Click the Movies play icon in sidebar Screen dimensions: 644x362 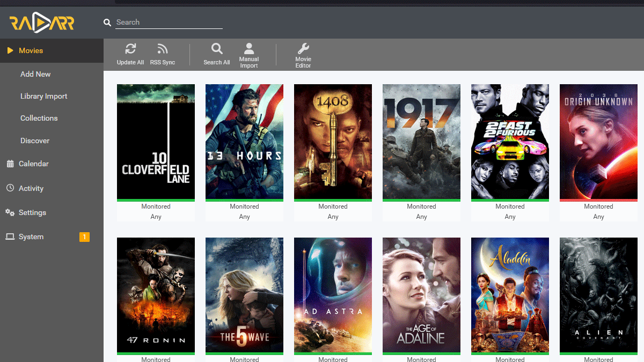click(x=10, y=50)
